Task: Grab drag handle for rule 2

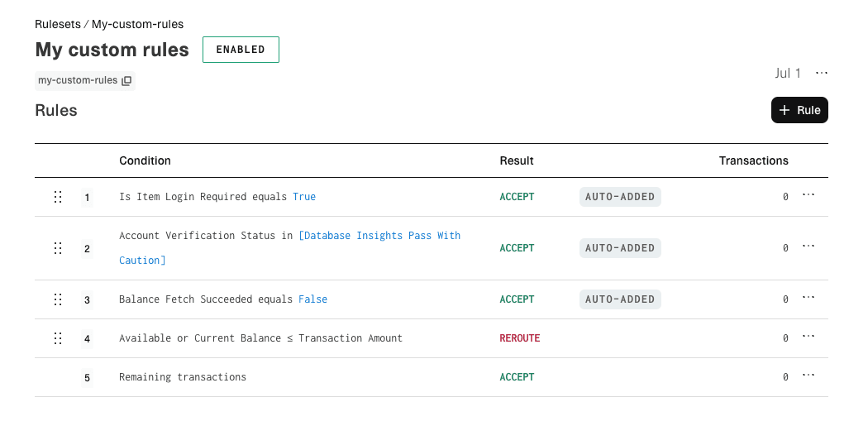Action: click(x=58, y=248)
